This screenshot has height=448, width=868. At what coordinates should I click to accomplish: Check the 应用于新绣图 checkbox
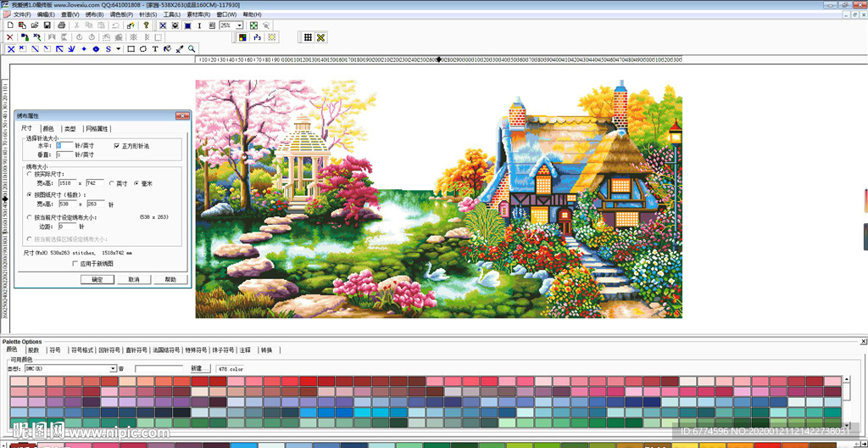[75, 263]
